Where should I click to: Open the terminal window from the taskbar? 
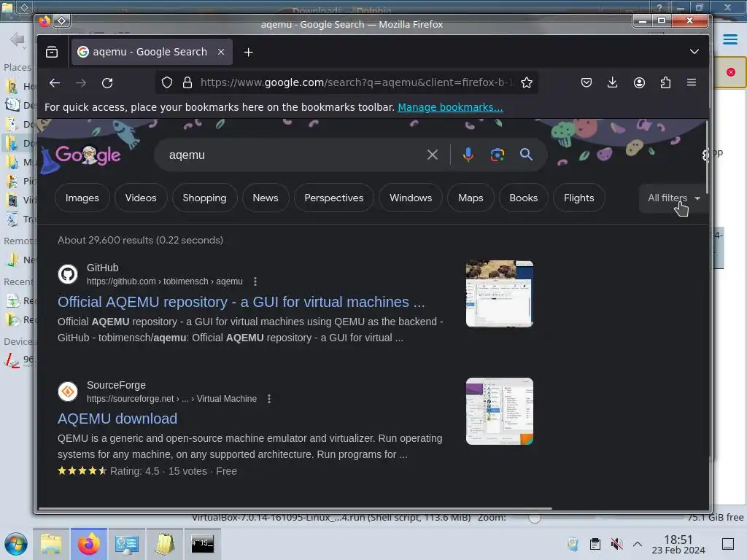click(203, 544)
